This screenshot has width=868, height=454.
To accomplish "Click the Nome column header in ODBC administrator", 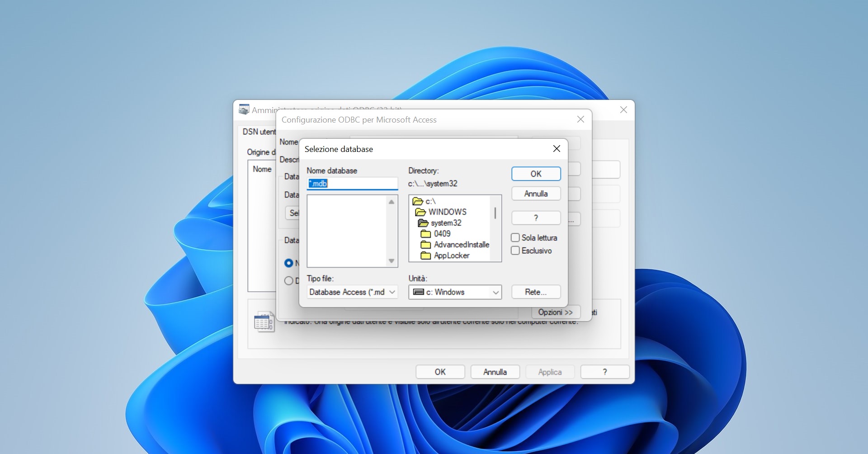I will coord(262,169).
